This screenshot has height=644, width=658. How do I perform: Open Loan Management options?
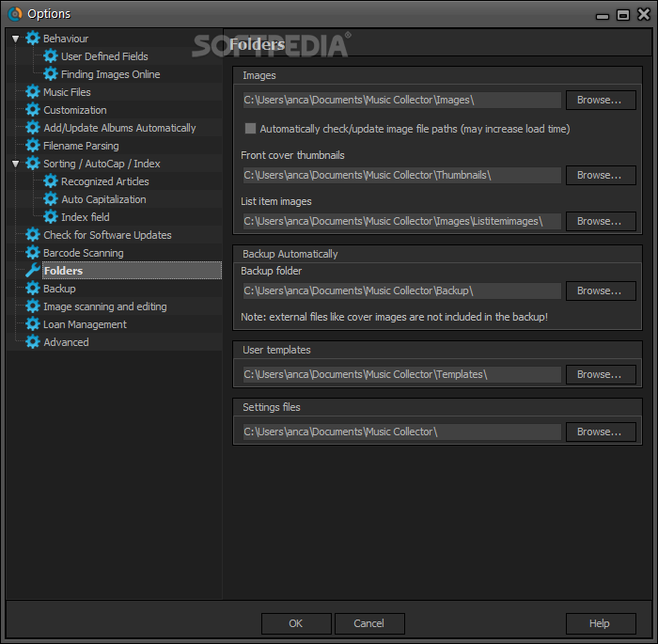85,324
